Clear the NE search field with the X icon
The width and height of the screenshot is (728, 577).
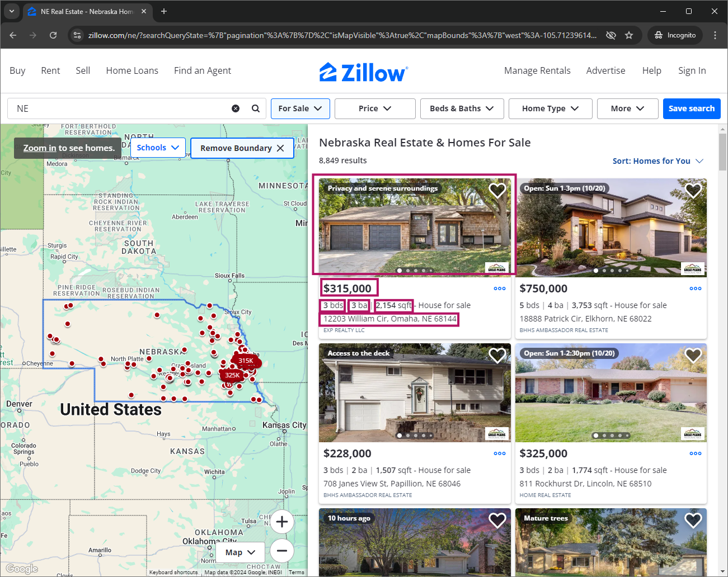pyautogui.click(x=236, y=108)
